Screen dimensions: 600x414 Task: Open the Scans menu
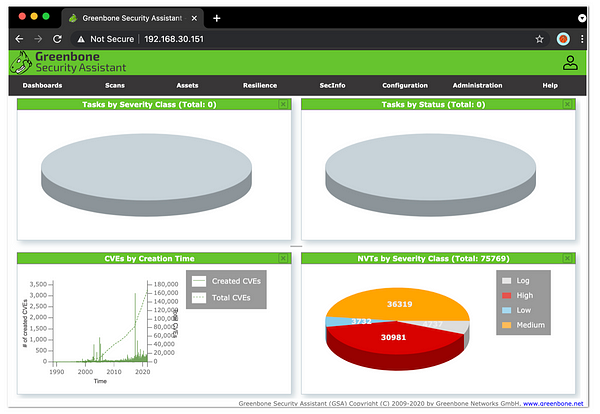pyautogui.click(x=115, y=85)
